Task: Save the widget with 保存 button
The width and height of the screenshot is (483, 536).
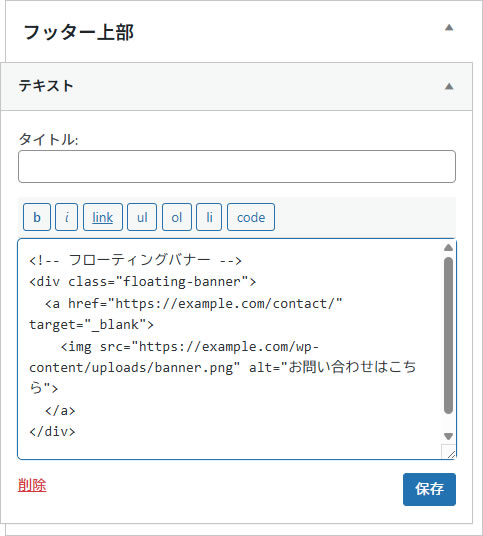Action: coord(429,489)
